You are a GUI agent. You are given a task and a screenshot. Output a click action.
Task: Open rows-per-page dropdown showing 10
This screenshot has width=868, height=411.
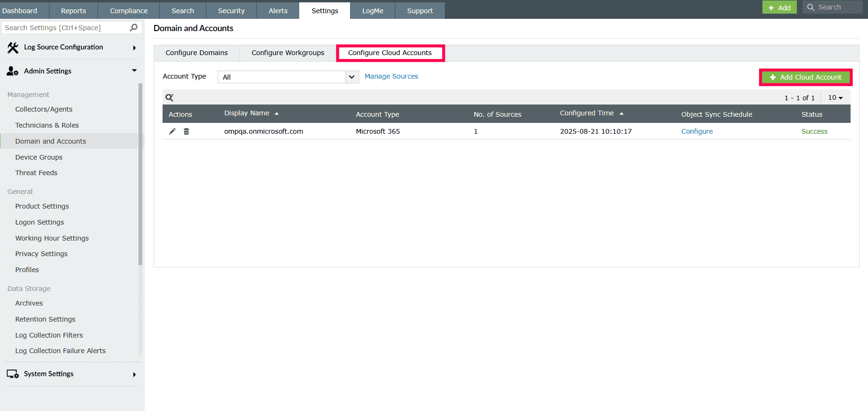pos(835,97)
